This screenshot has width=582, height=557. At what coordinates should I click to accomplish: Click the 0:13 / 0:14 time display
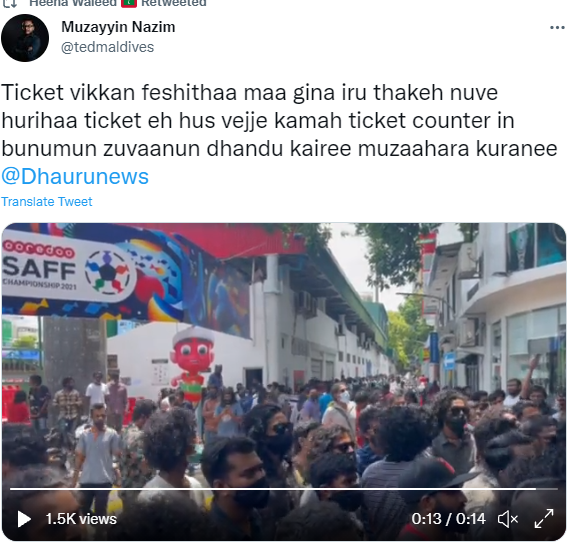pos(448,519)
